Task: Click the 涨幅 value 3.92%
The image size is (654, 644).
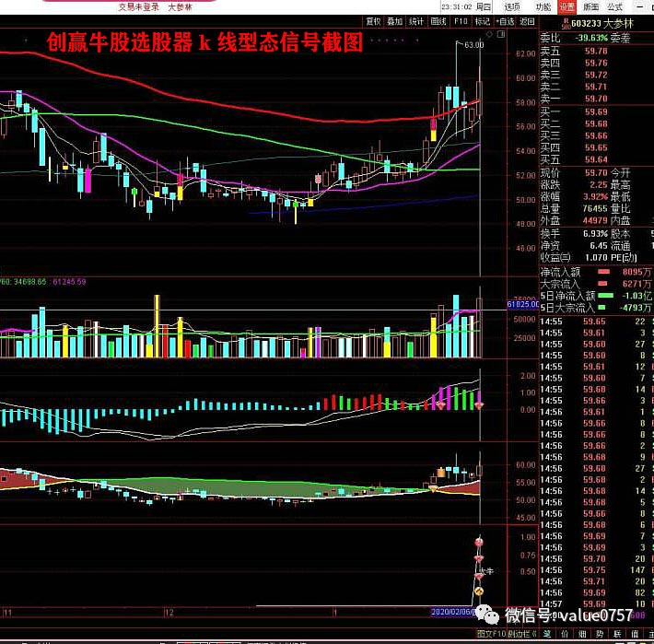Action: coord(595,196)
